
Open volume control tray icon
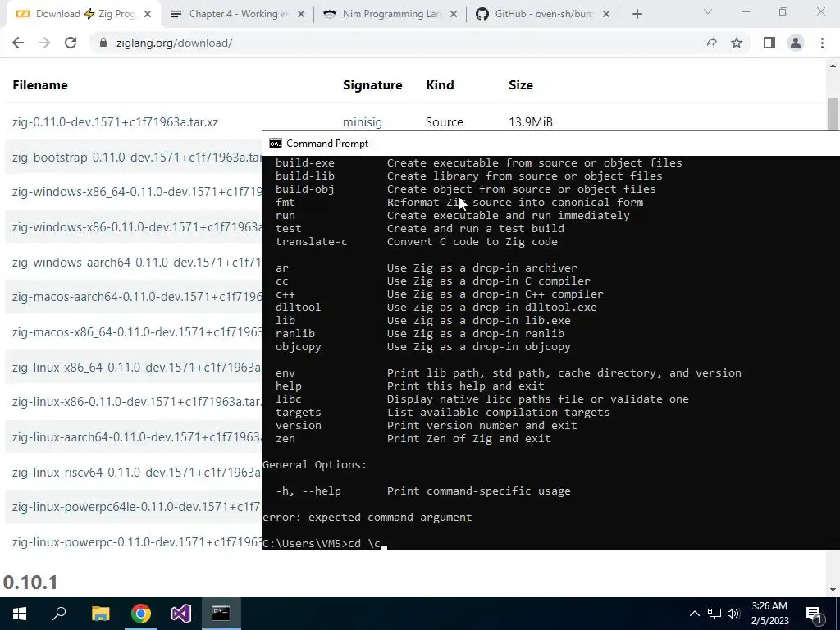[x=733, y=614]
